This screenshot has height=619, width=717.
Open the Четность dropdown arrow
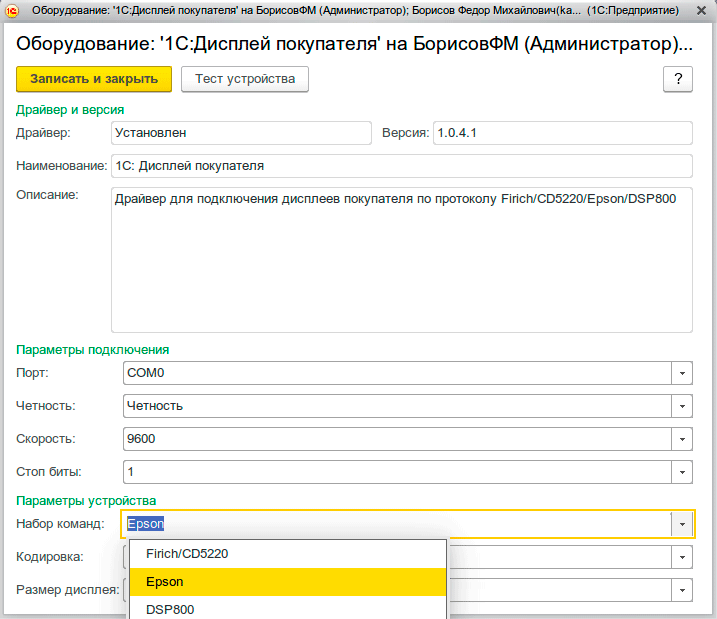pyautogui.click(x=682, y=406)
